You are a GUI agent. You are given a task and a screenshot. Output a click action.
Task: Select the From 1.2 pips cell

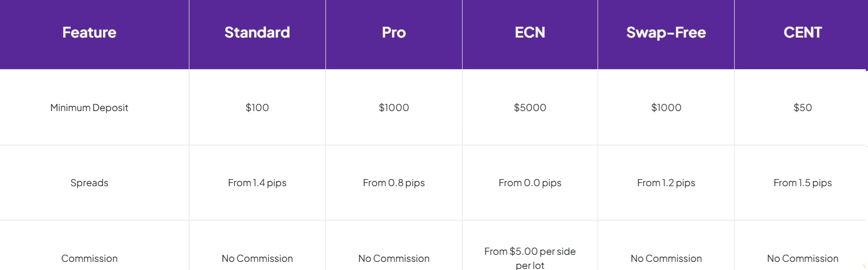pos(666,183)
